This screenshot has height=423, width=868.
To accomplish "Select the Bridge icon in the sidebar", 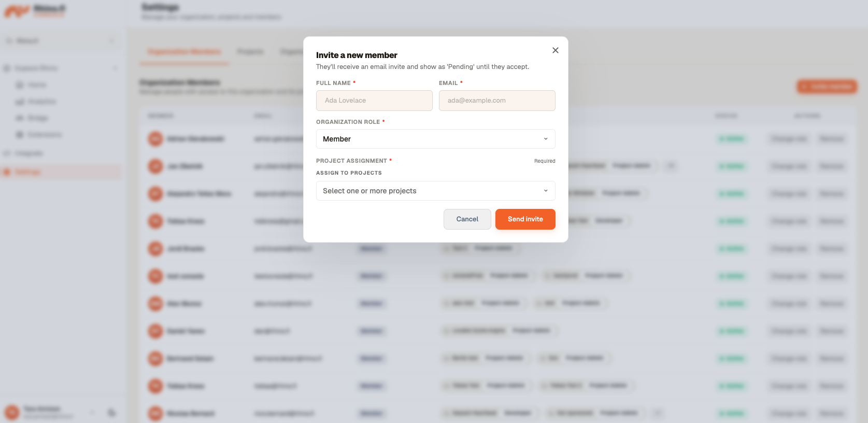I will (20, 118).
